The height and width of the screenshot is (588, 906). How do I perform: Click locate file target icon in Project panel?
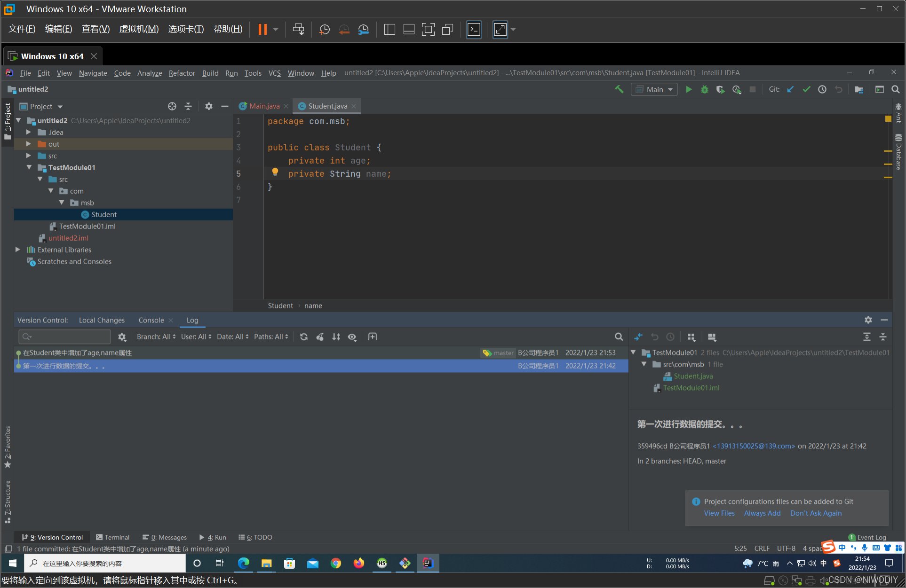pos(172,106)
